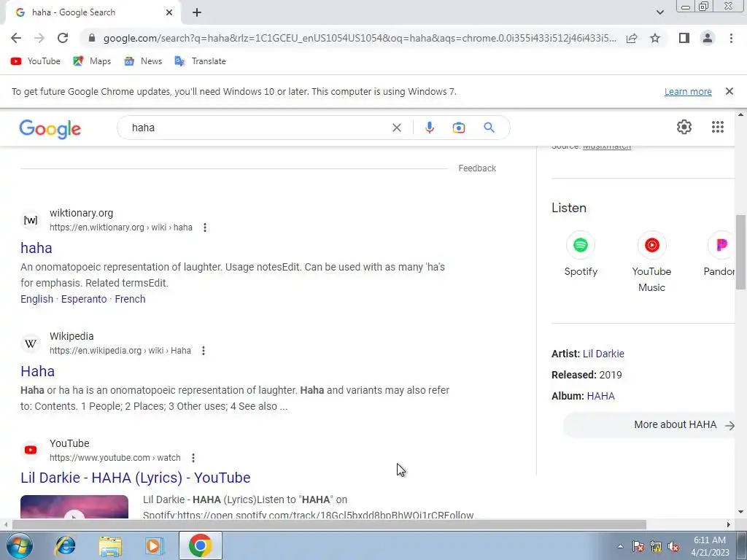
Task: Show hidden system tray icons
Action: 620,546
